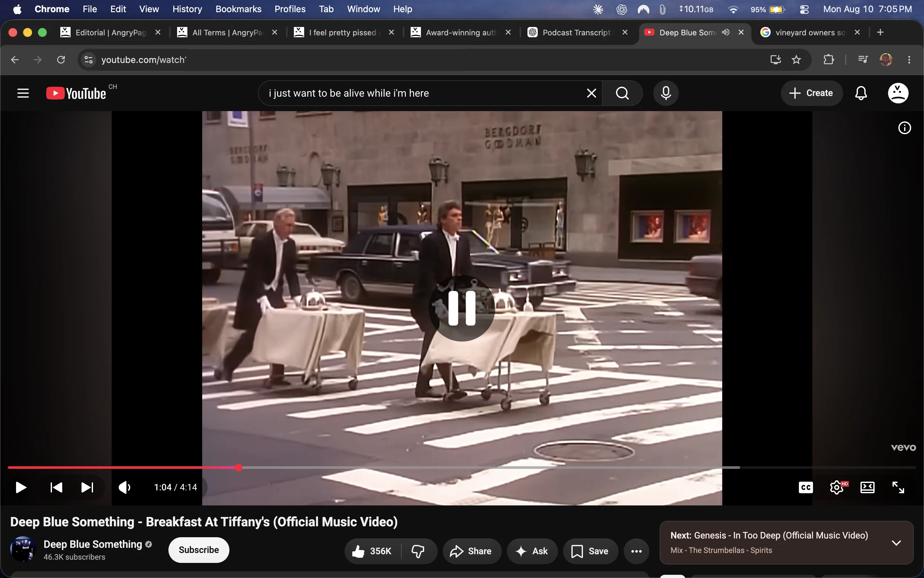Click the video progress scrubber handle
The height and width of the screenshot is (578, 924).
(x=239, y=468)
